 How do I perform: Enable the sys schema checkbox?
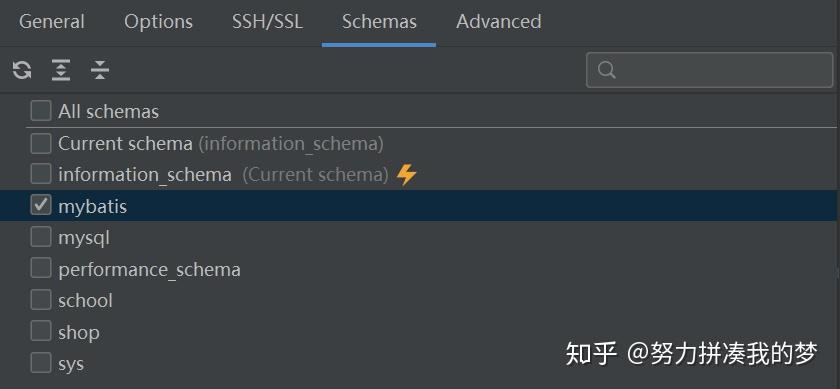coord(41,363)
